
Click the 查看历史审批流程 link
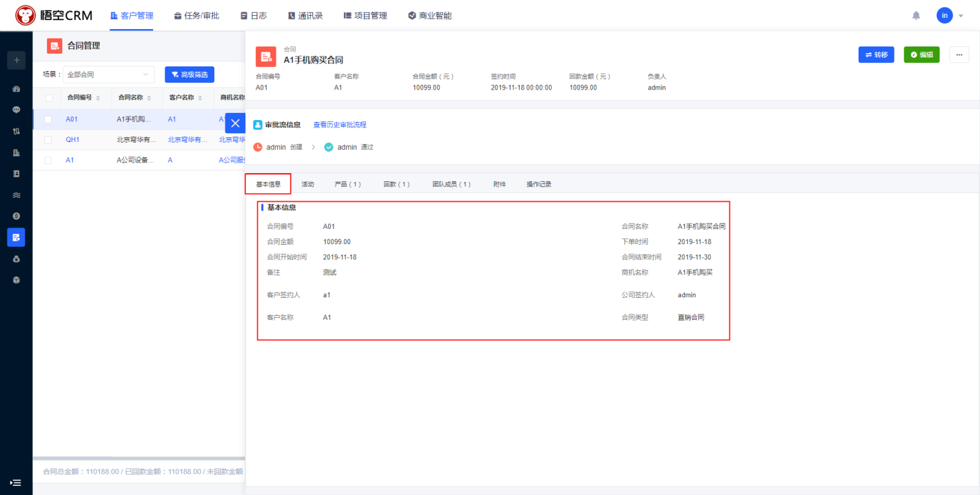point(339,125)
